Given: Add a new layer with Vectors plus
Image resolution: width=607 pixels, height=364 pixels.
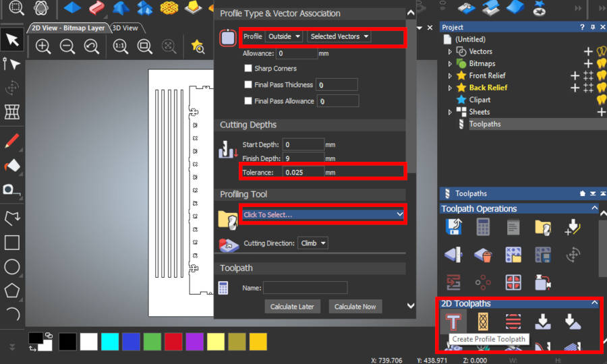Looking at the screenshot, I should [x=588, y=51].
